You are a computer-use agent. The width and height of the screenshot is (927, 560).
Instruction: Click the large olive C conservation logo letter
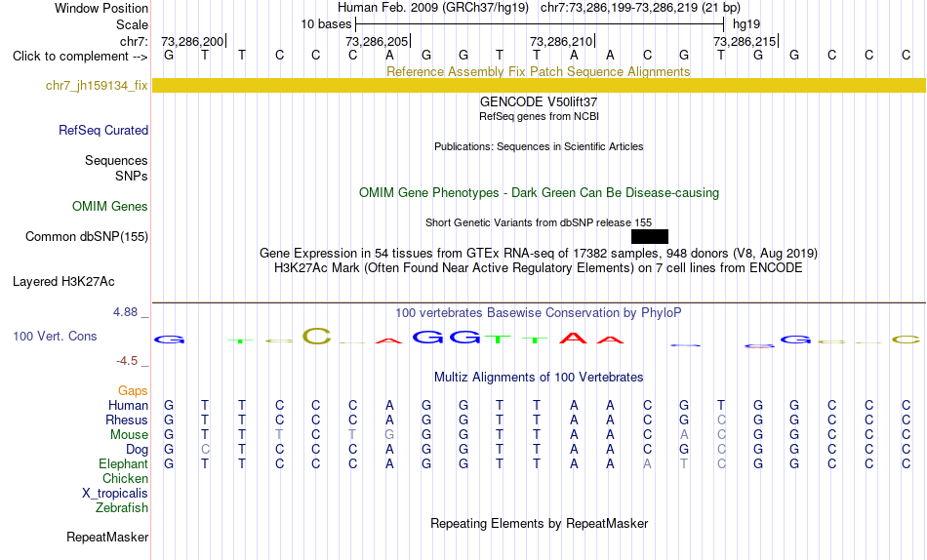click(317, 336)
